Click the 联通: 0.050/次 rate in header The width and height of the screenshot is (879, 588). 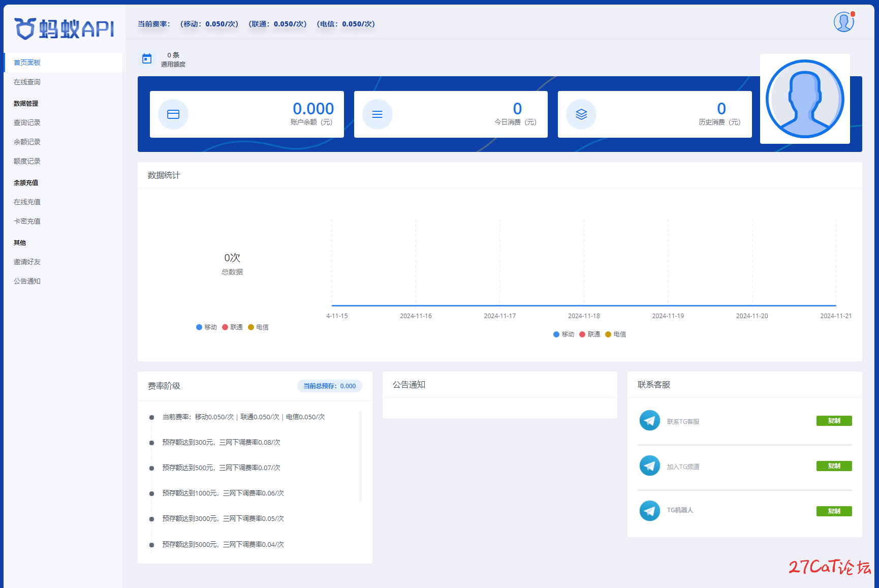(278, 24)
